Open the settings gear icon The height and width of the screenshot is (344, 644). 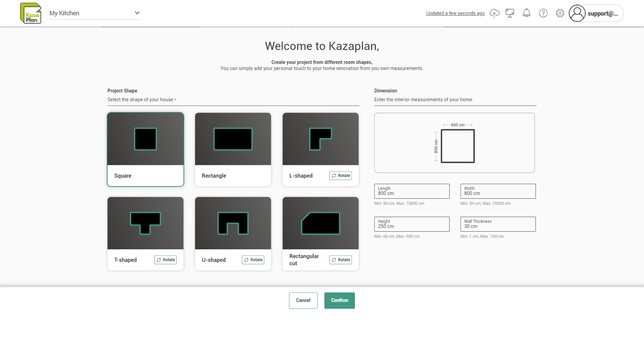560,13
